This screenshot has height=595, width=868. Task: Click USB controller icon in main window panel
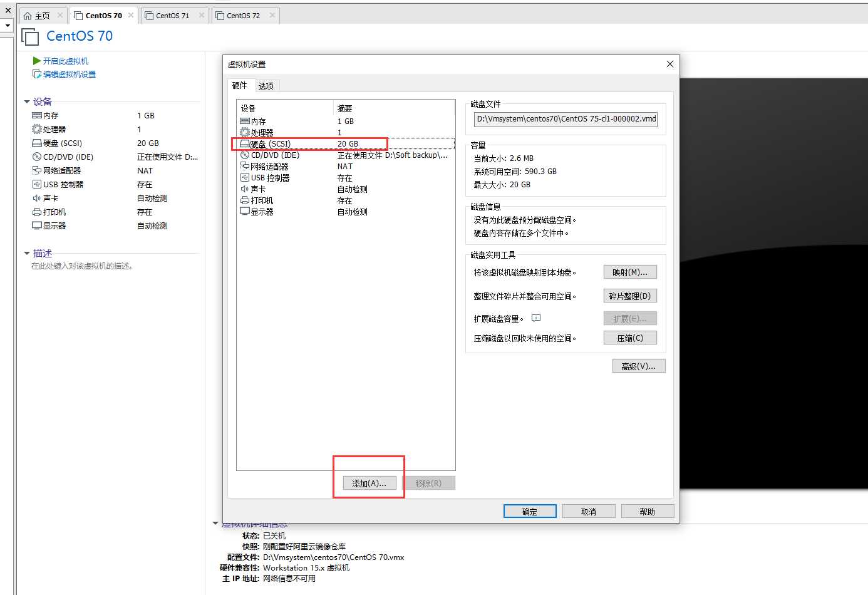[37, 184]
